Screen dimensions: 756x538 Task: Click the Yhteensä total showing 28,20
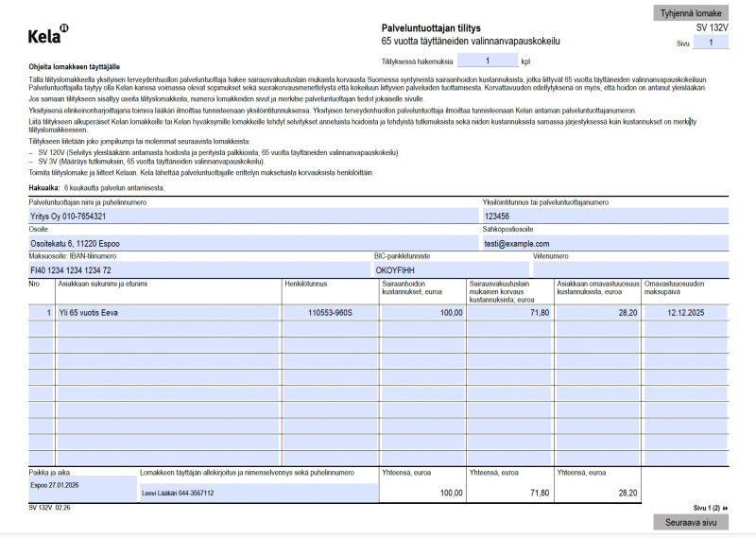[597, 493]
